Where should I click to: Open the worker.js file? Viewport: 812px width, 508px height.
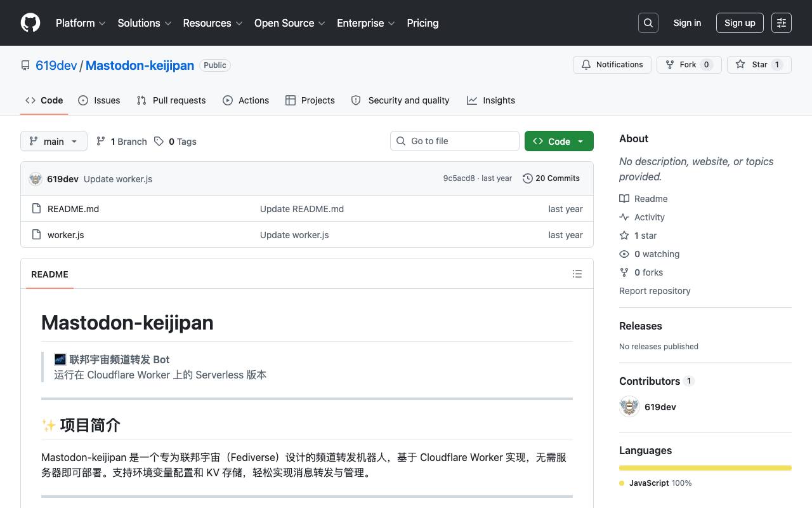tap(65, 235)
